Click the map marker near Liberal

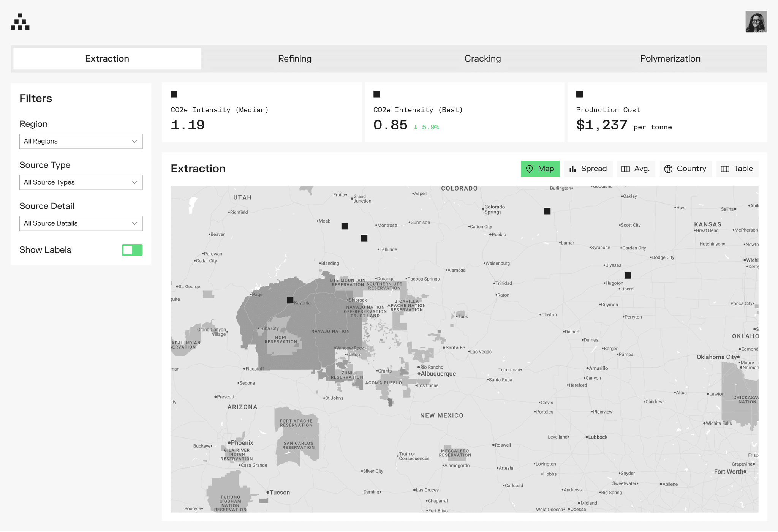click(628, 275)
